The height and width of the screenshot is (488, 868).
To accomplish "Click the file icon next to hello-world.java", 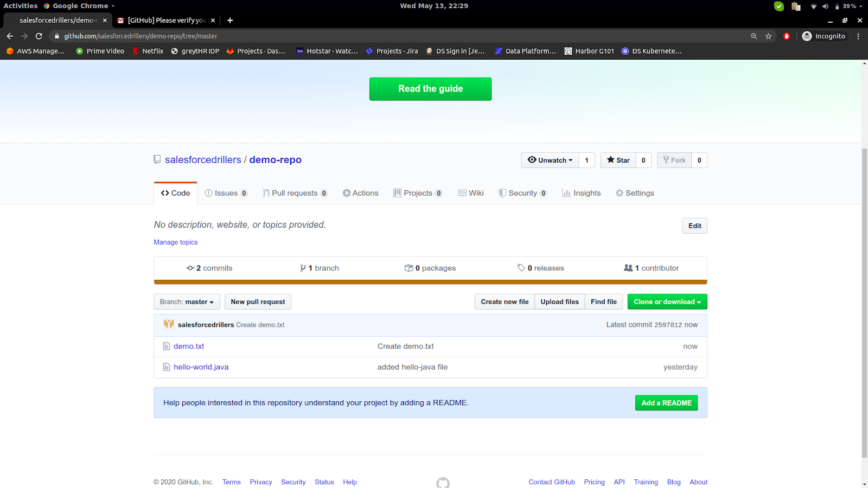I will click(x=167, y=367).
